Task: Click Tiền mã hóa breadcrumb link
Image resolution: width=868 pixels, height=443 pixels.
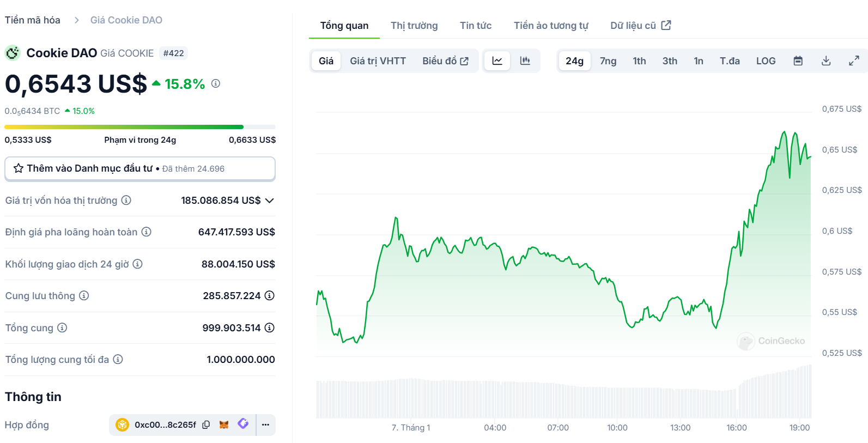Action: [33, 20]
